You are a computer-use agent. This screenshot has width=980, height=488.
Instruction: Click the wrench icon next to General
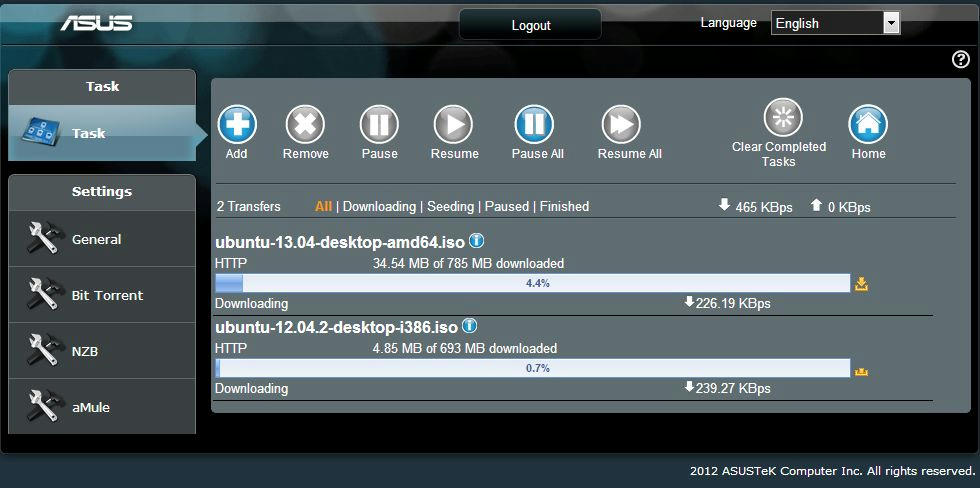point(45,239)
